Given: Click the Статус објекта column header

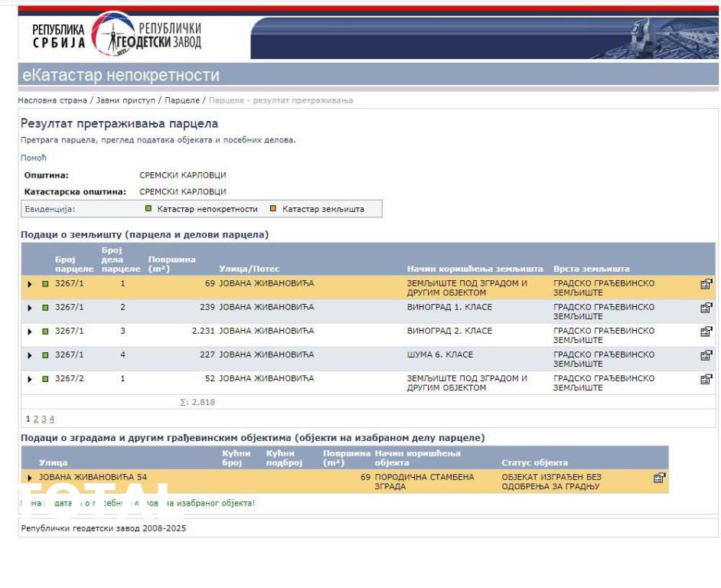Looking at the screenshot, I should (x=535, y=463).
